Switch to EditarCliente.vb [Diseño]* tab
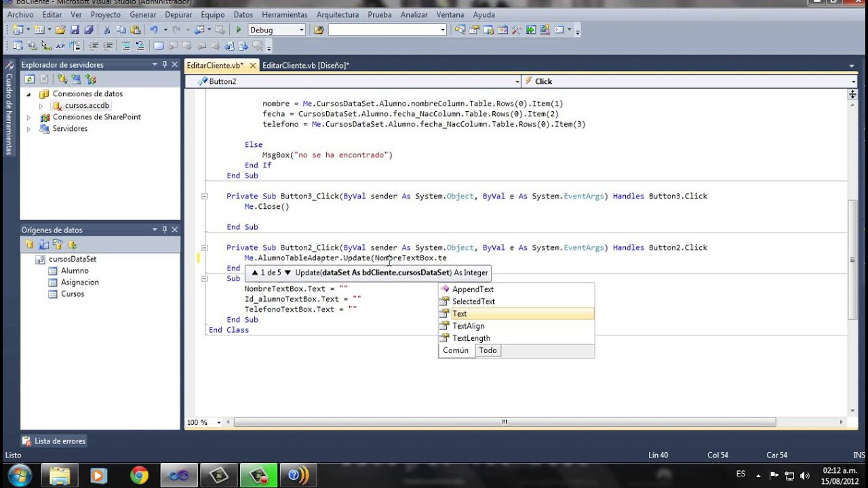The height and width of the screenshot is (488, 868). tap(306, 66)
